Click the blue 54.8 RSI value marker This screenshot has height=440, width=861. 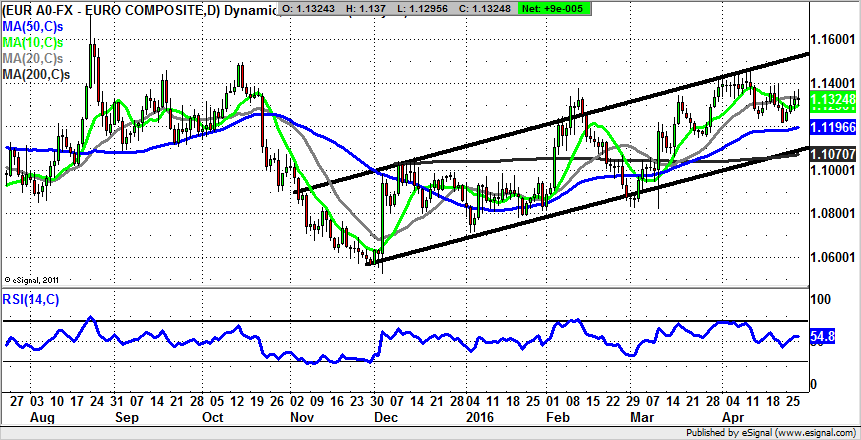coord(823,338)
